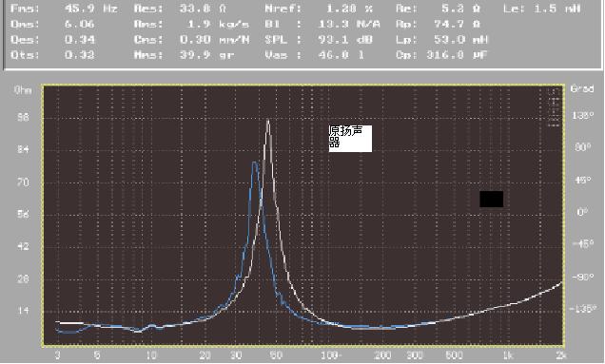
Task: Click the Vas 46.0 l value
Action: (x=315, y=55)
